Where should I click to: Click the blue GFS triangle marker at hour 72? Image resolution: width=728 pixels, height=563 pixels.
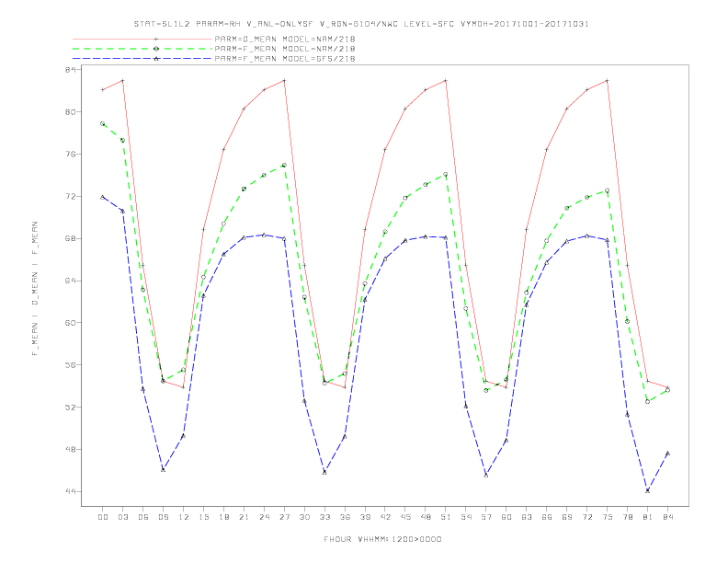click(x=586, y=236)
